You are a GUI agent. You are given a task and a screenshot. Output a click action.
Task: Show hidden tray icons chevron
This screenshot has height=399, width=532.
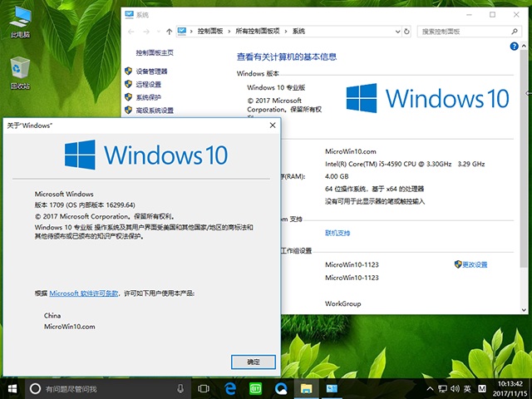(x=430, y=389)
